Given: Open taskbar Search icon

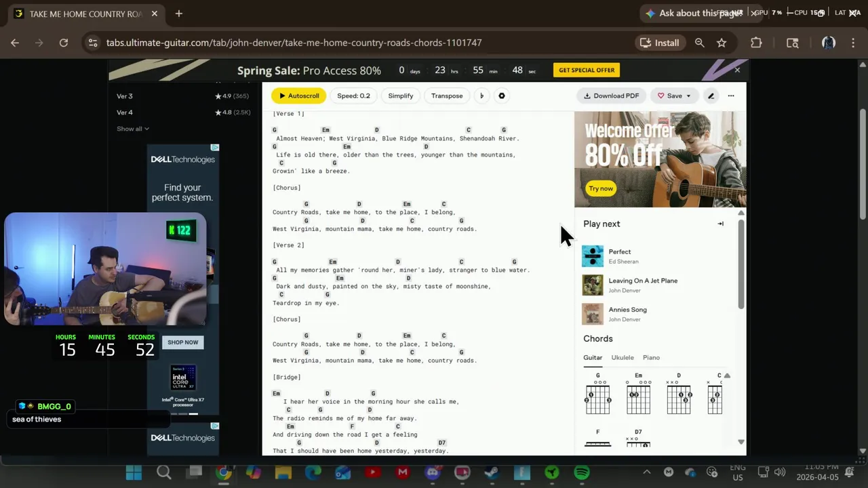Looking at the screenshot, I should [163, 472].
